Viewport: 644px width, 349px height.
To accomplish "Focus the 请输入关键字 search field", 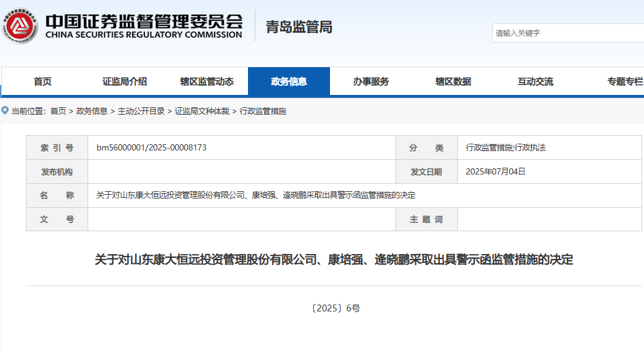I will 568,33.
